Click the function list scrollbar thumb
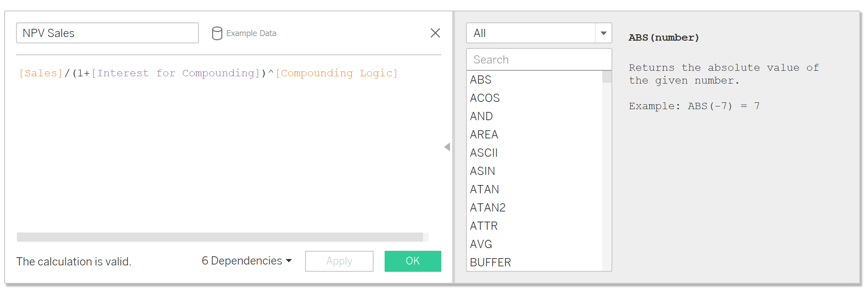 pyautogui.click(x=607, y=77)
